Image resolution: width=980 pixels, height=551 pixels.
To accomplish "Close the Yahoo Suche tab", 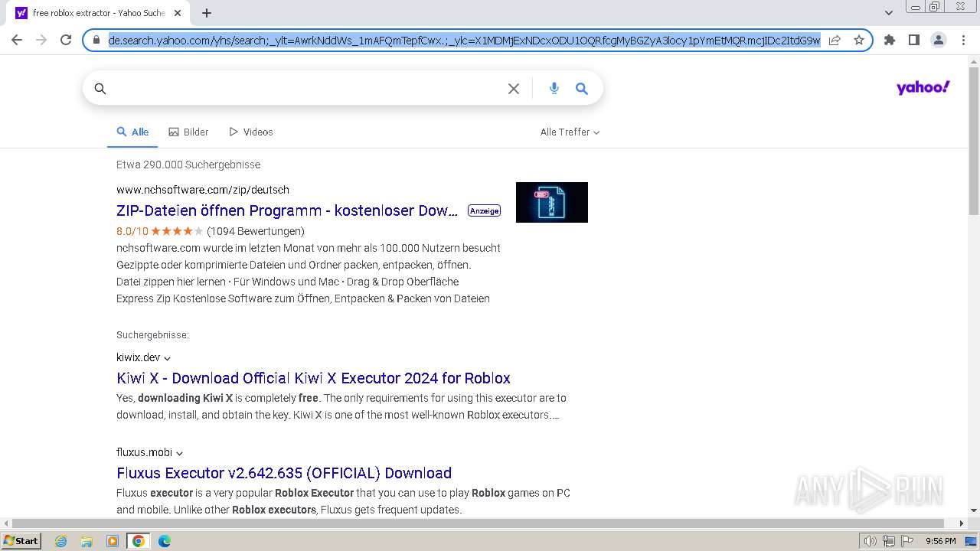I will coord(178,13).
